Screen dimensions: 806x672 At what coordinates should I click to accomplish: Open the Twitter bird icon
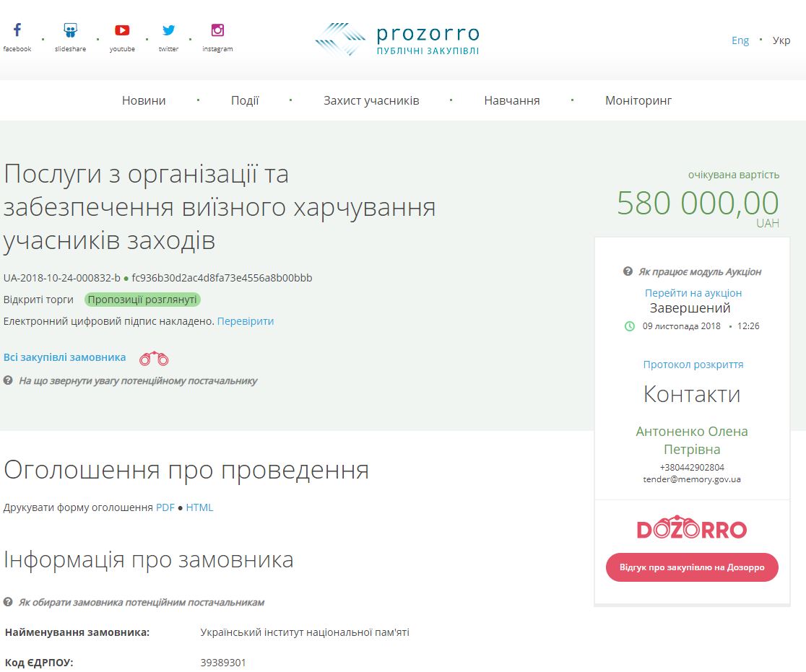coord(168,30)
